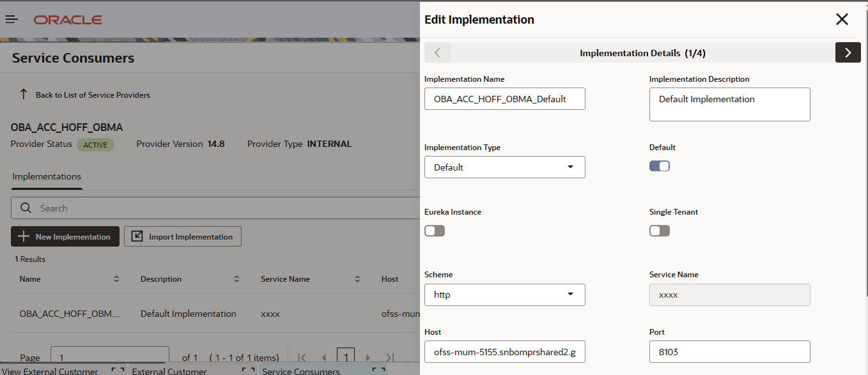
Task: Jump to last page of results
Action: [x=390, y=358]
